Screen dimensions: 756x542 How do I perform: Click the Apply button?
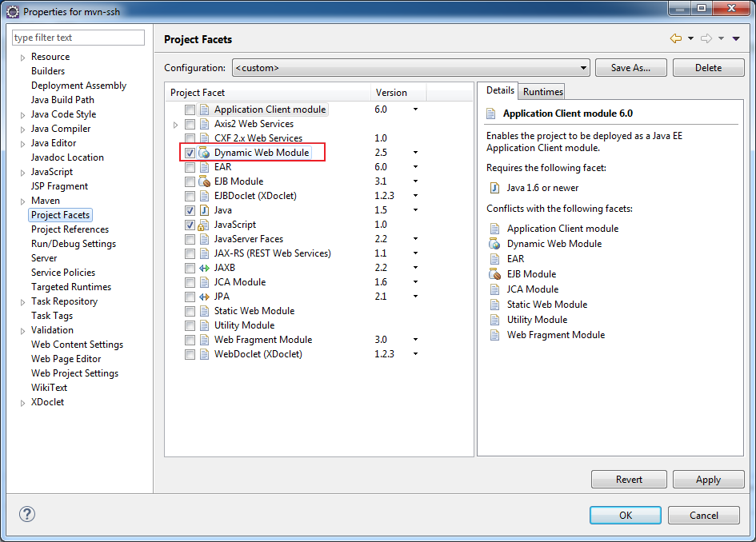click(708, 480)
